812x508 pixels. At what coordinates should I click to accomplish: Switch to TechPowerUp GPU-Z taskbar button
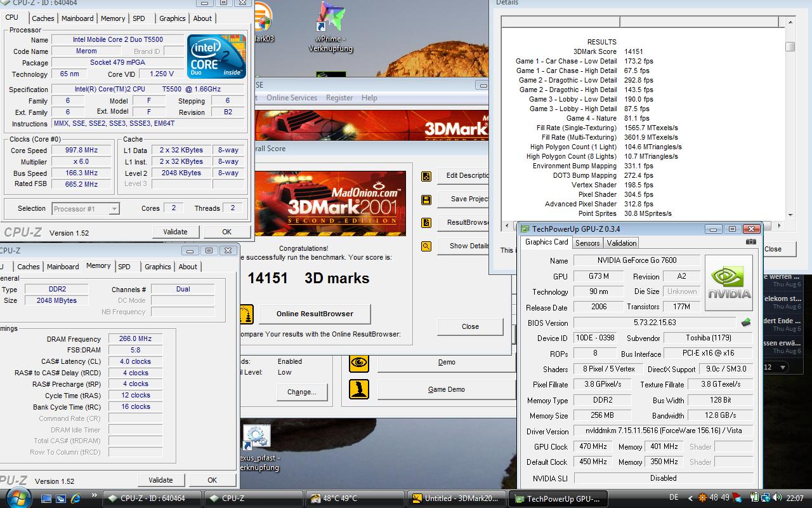tap(558, 498)
